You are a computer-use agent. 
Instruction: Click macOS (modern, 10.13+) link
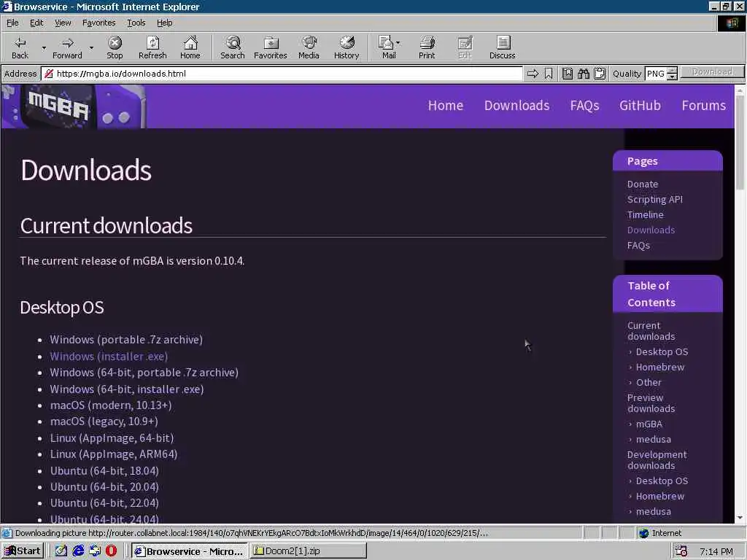pos(111,405)
